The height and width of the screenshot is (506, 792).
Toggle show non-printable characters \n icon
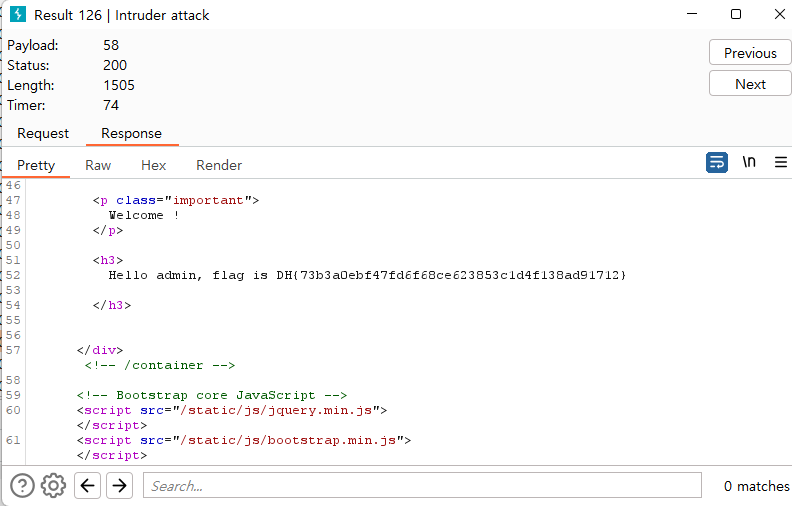click(x=749, y=162)
